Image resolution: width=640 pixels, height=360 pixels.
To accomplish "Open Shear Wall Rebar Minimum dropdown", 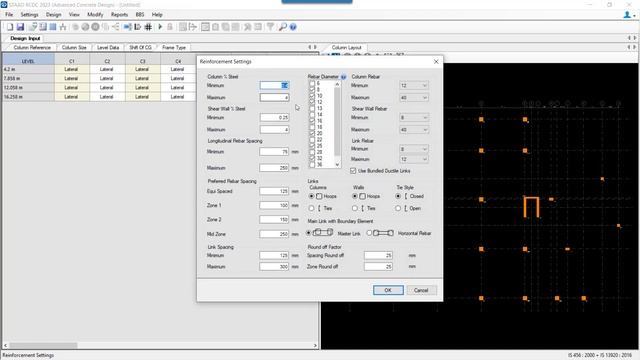I will click(x=414, y=118).
